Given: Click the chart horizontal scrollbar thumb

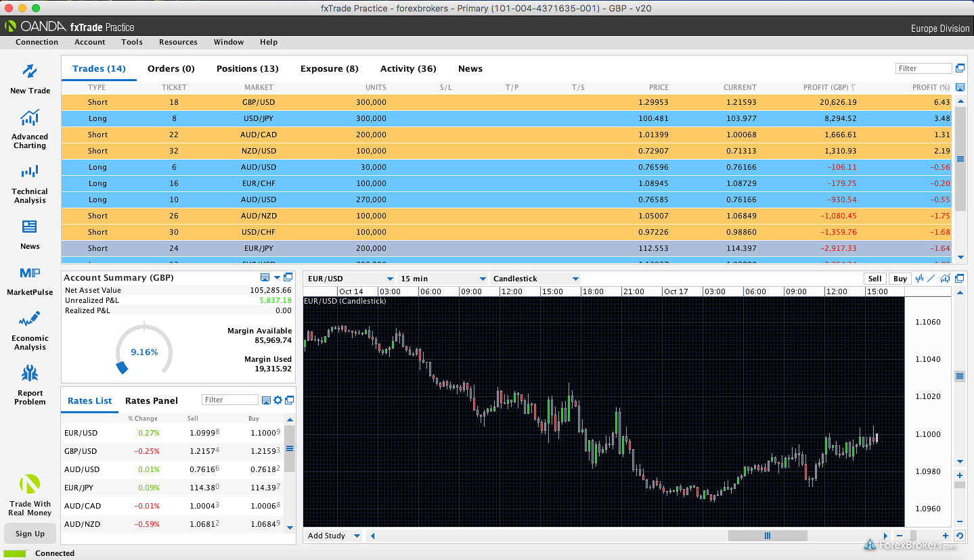Looking at the screenshot, I should point(768,536).
